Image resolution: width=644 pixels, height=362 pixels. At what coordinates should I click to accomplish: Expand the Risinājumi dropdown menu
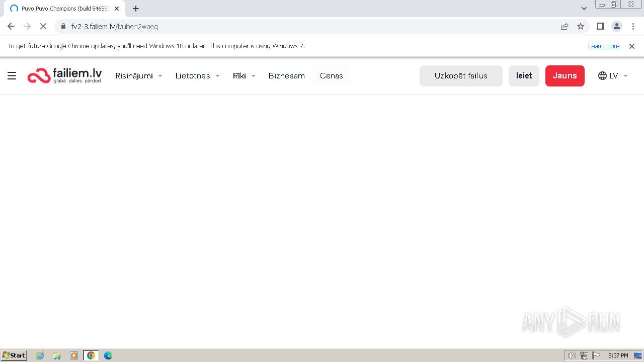click(138, 76)
